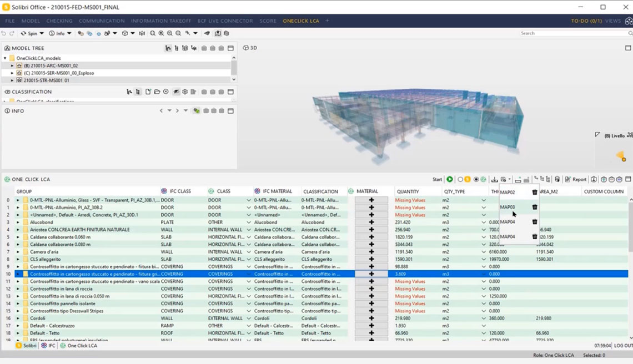Click the 3D view panel maximize icon

[x=628, y=48]
